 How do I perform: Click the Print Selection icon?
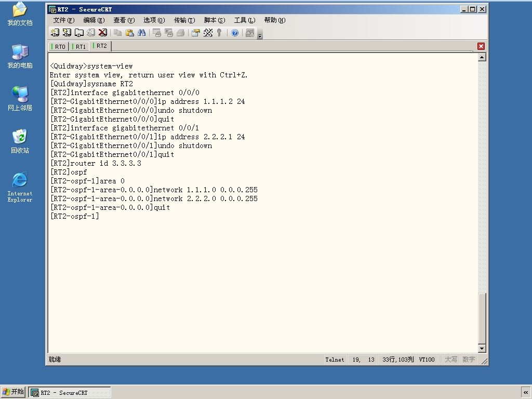point(169,33)
